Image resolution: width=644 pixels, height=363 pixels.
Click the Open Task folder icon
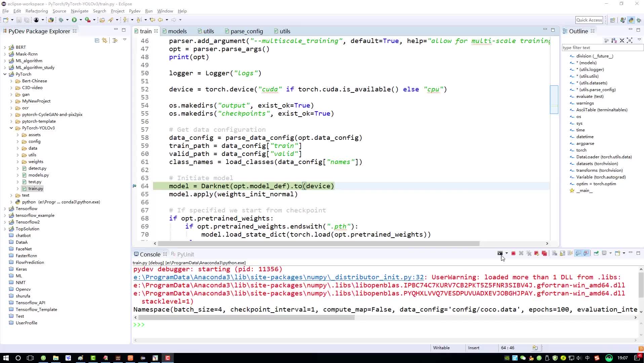pos(102,20)
